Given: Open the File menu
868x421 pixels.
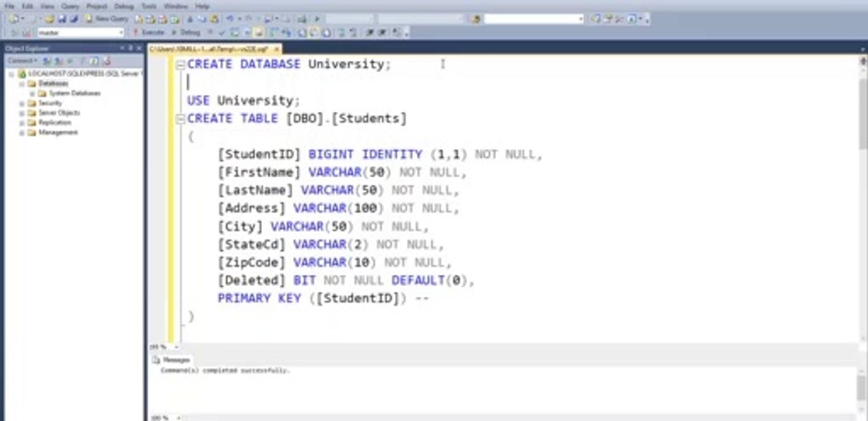Looking at the screenshot, I should click(10, 6).
